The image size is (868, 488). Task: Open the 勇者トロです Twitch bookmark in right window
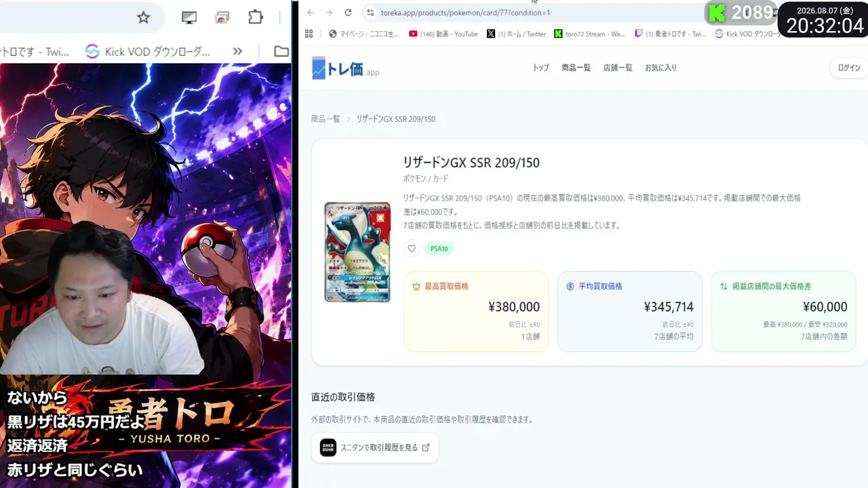[x=670, y=34]
